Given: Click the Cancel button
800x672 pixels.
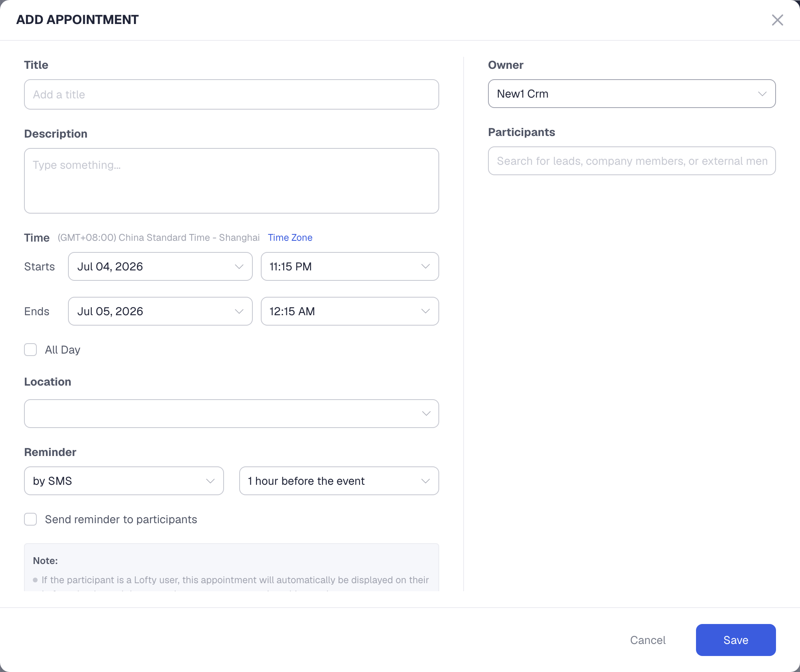Looking at the screenshot, I should (x=648, y=640).
